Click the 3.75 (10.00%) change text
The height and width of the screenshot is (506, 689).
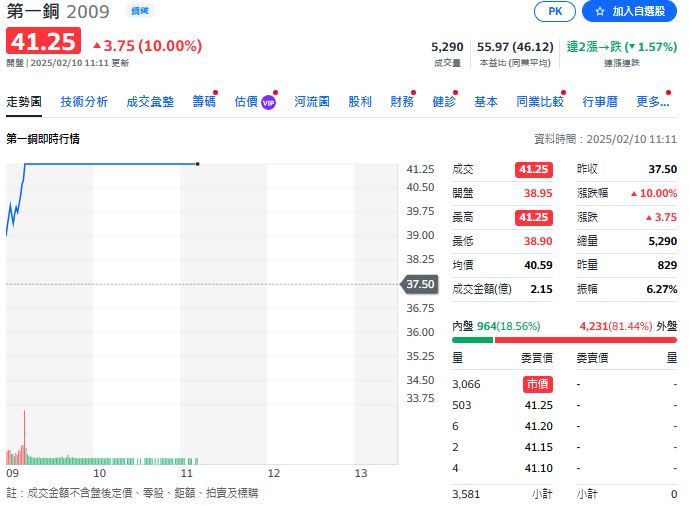(148, 46)
